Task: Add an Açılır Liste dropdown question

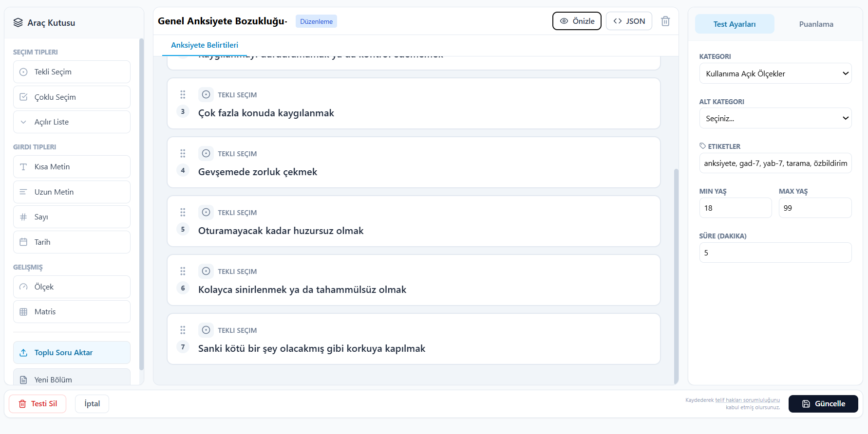Action: tap(72, 122)
